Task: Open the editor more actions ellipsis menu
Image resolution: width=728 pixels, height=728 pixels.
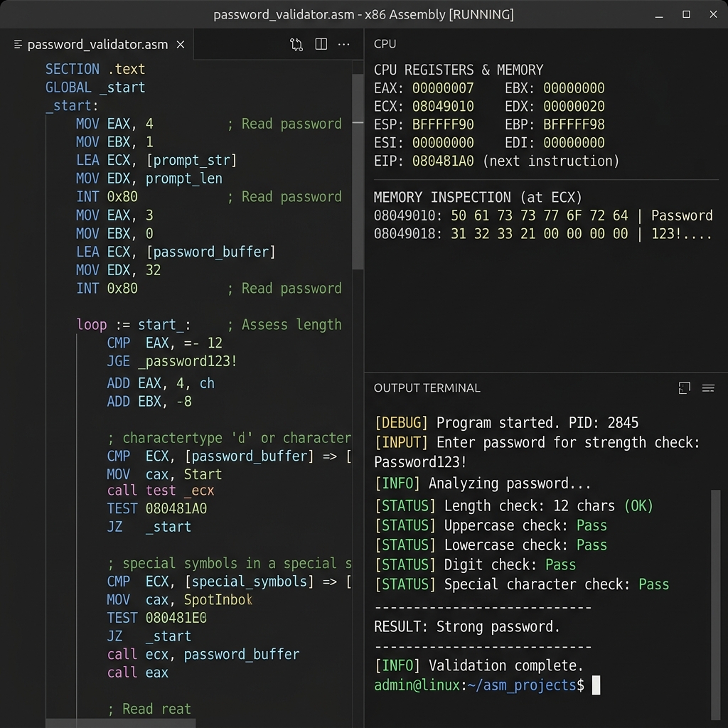Action: (343, 44)
